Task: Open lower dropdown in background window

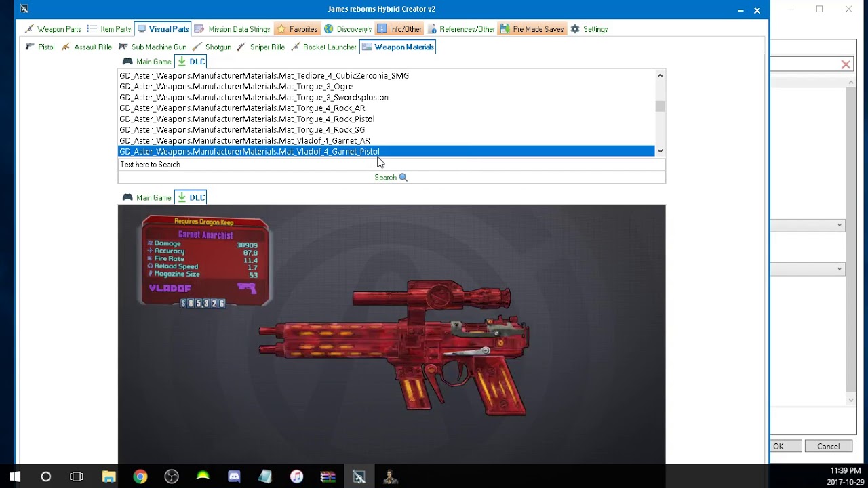Action: click(840, 269)
